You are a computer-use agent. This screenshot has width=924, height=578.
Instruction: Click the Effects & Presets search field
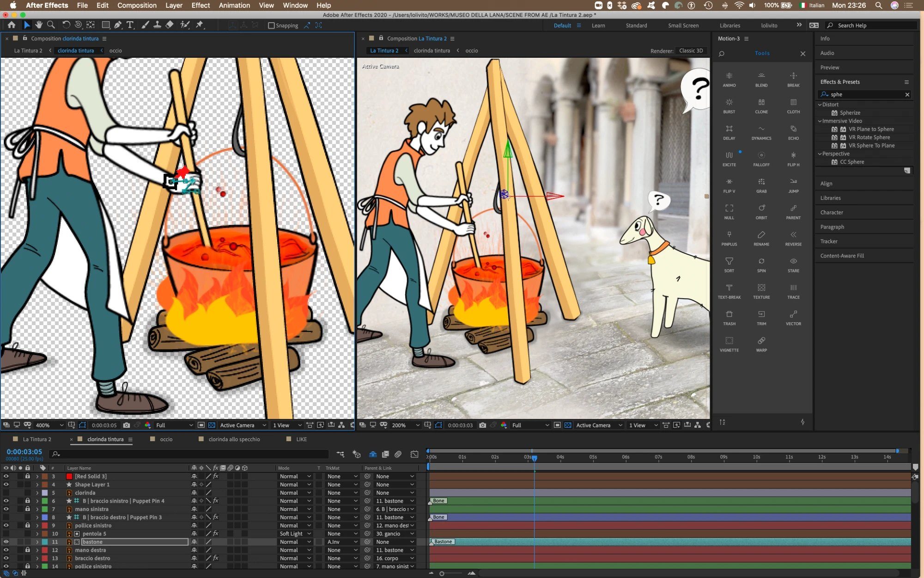pos(864,94)
